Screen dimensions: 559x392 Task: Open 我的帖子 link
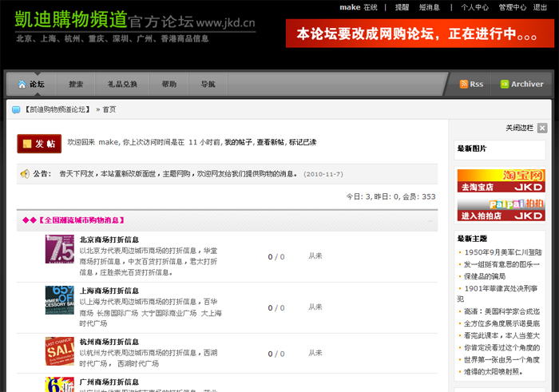coord(238,142)
